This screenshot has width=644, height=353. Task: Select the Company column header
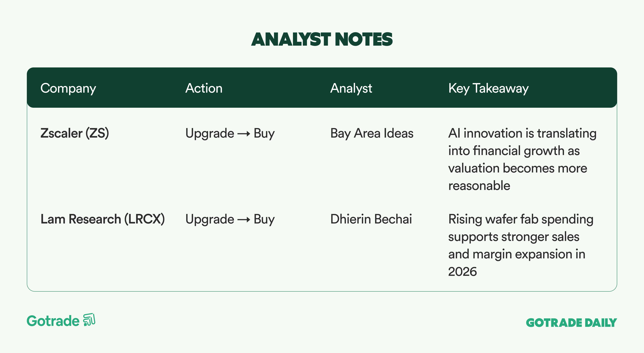[68, 88]
